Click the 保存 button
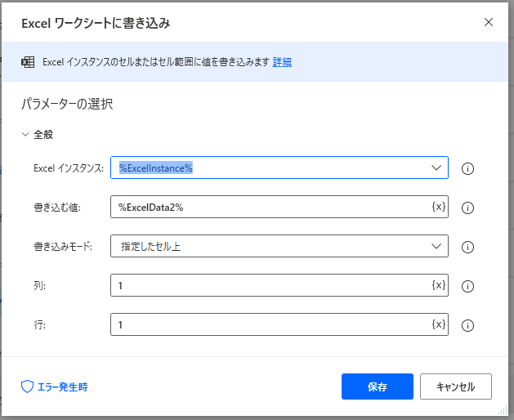514x420 pixels. (378, 386)
